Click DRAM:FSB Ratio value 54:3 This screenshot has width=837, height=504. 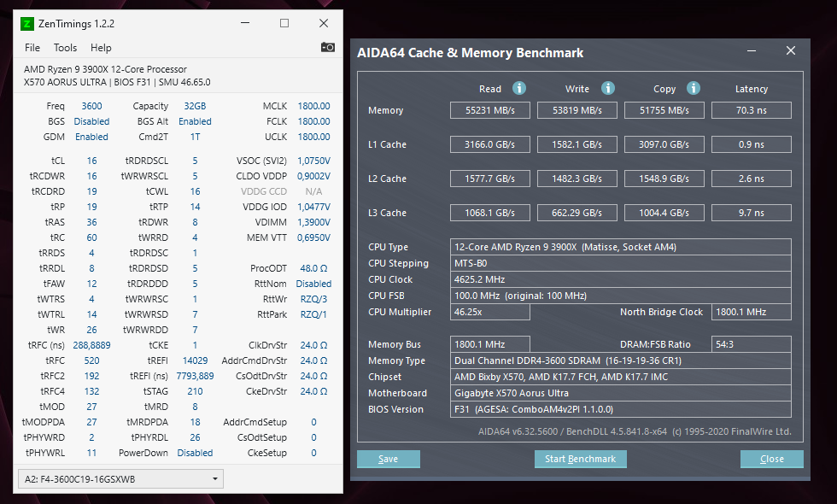coord(752,344)
